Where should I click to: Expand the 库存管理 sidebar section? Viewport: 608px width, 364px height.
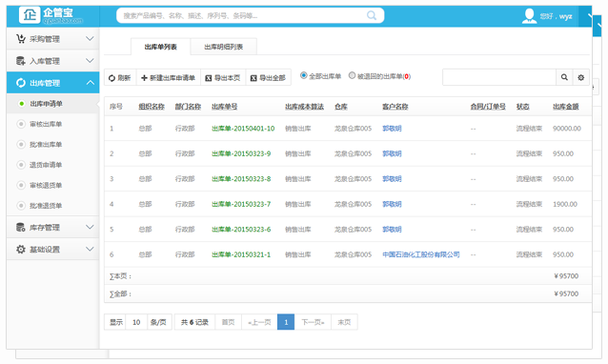(x=53, y=227)
